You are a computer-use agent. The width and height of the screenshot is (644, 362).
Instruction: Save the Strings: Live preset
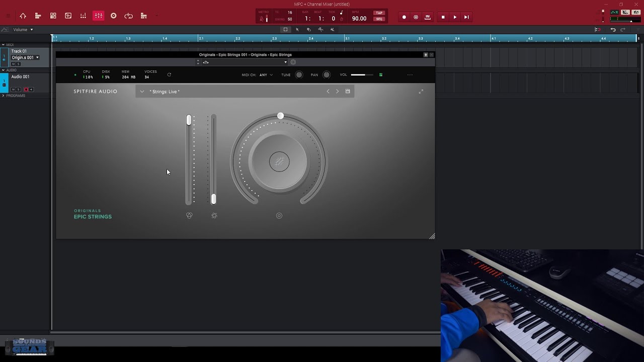[348, 92]
